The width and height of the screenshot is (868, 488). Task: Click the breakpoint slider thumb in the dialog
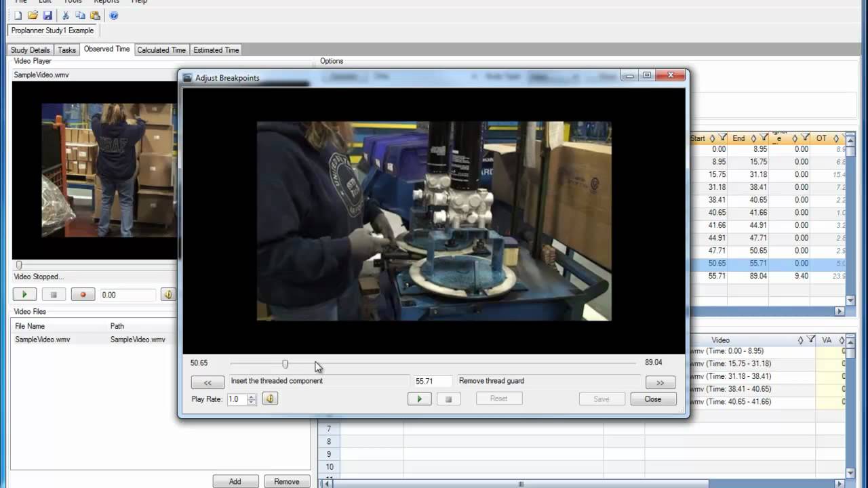pyautogui.click(x=285, y=364)
